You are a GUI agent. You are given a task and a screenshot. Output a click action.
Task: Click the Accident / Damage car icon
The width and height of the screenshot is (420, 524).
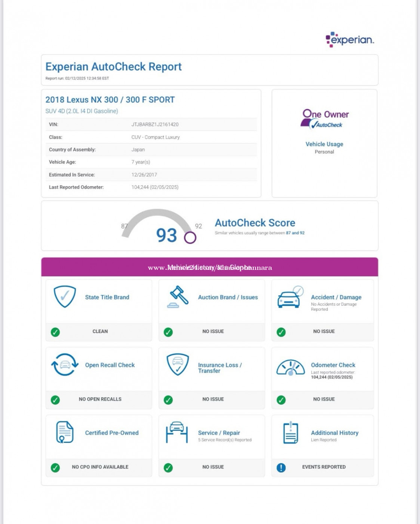[x=290, y=297]
